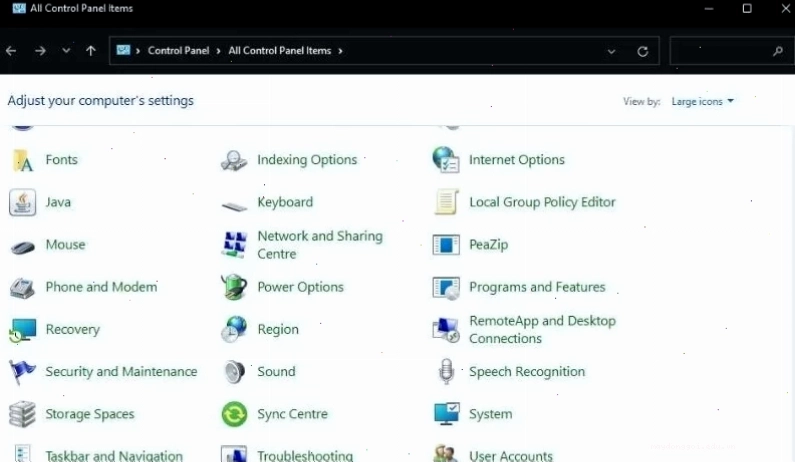Open the System monitor icon
The image size is (795, 463).
tap(446, 414)
